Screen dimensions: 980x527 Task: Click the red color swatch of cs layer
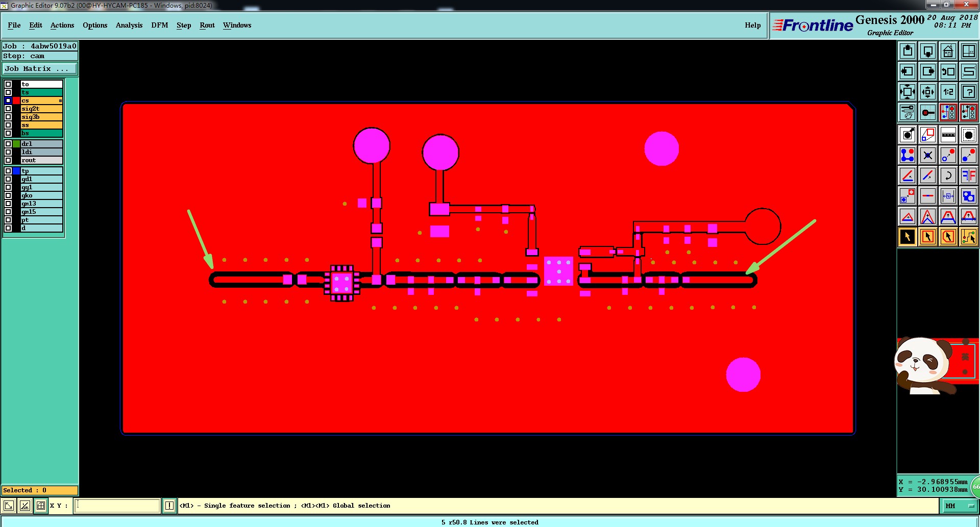click(x=16, y=101)
